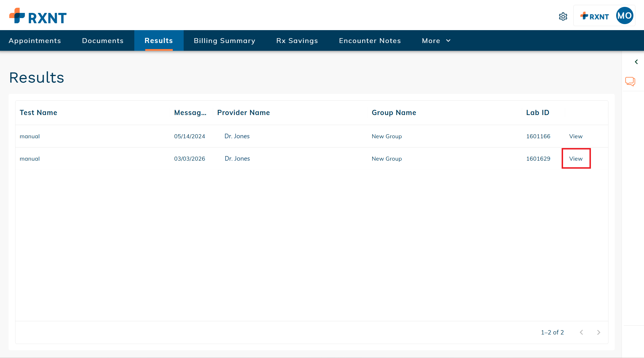View the lab result 1601166
Screen dimensions: 644x358
point(576,136)
